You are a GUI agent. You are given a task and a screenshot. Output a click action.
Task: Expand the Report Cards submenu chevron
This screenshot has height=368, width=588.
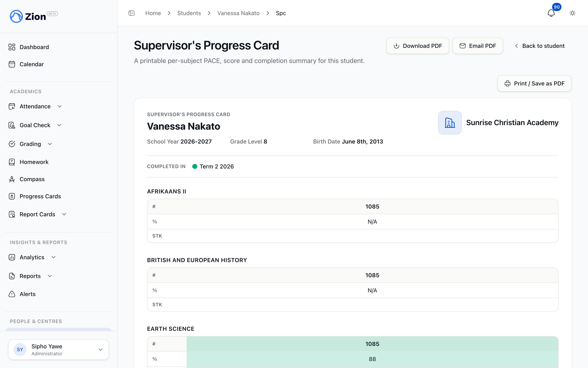click(64, 214)
